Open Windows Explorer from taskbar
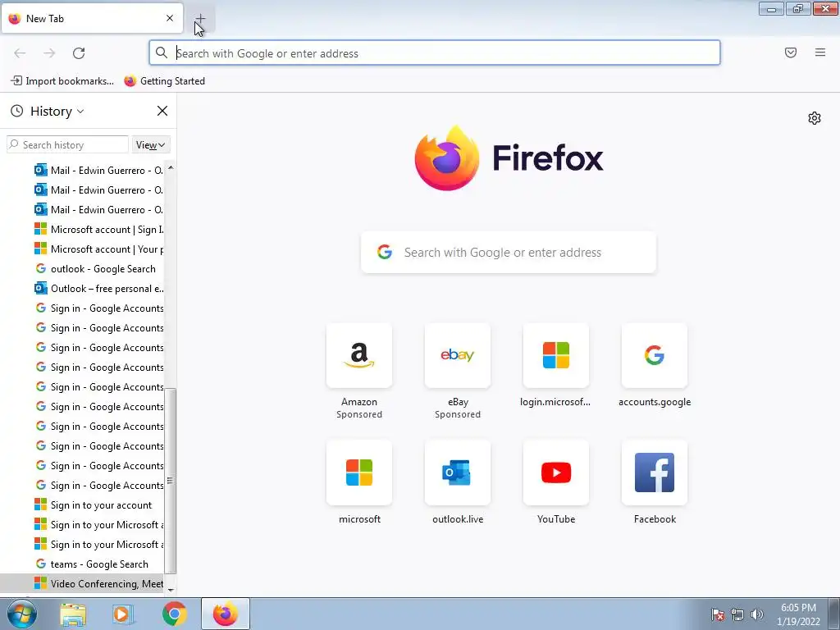840x630 pixels. click(73, 614)
